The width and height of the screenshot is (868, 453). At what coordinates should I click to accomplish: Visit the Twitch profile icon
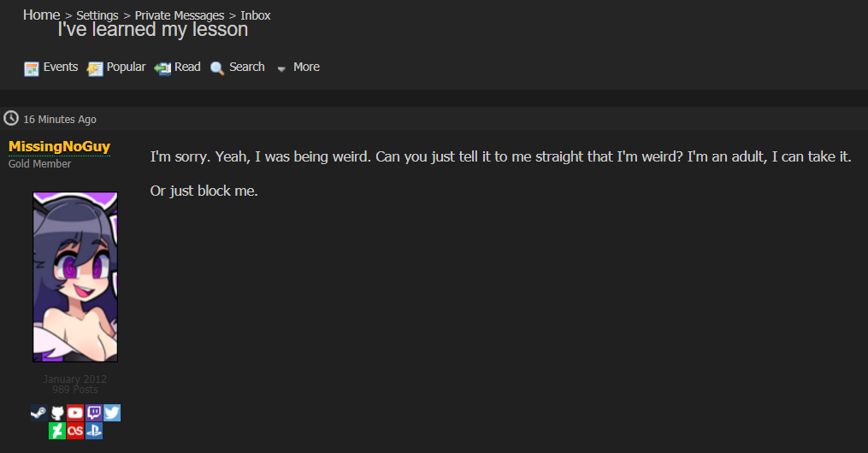pos(93,413)
